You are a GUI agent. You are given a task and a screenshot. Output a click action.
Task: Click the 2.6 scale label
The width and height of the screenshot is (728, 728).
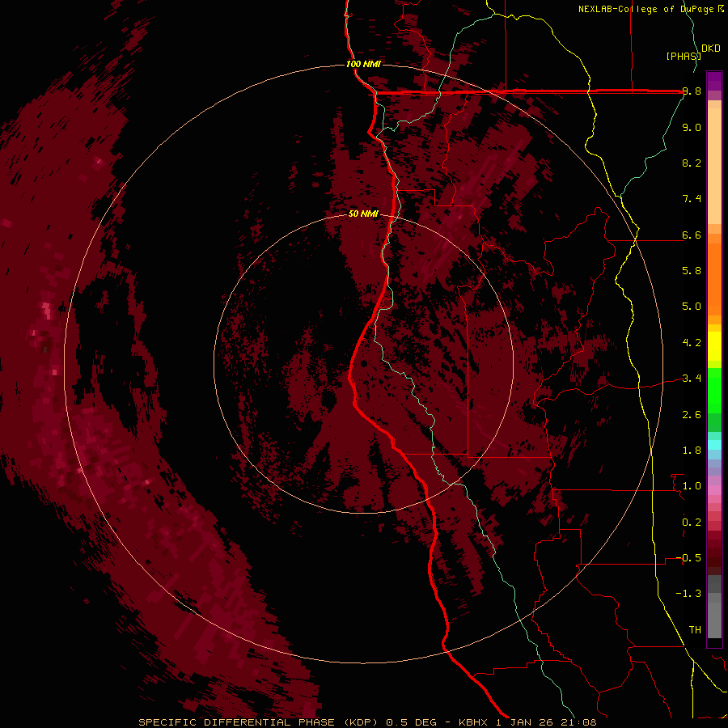pyautogui.click(x=692, y=415)
